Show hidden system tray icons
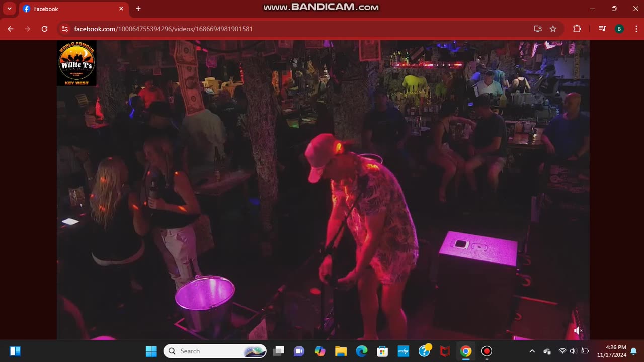 click(x=532, y=351)
